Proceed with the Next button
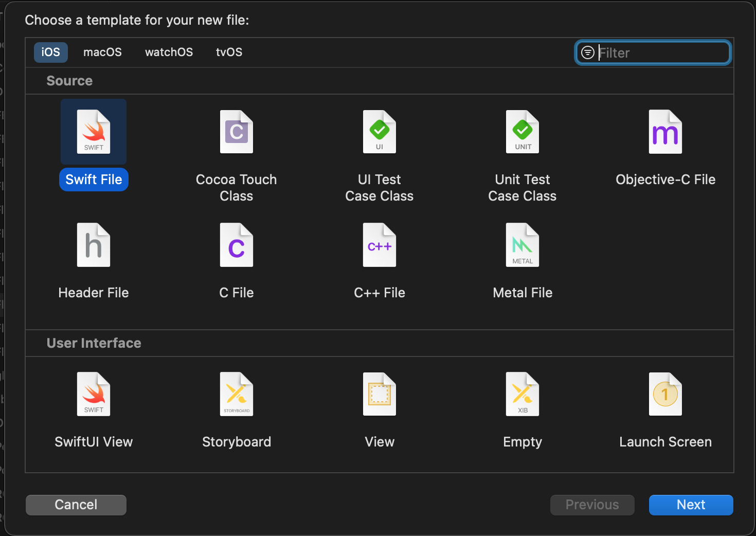This screenshot has width=756, height=536. [691, 505]
